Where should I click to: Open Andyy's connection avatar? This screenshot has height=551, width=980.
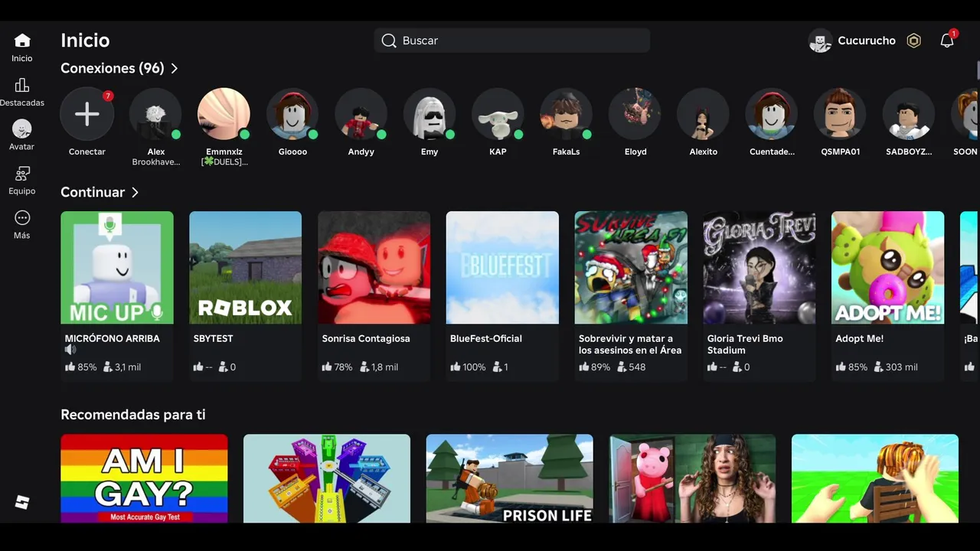[x=361, y=114]
